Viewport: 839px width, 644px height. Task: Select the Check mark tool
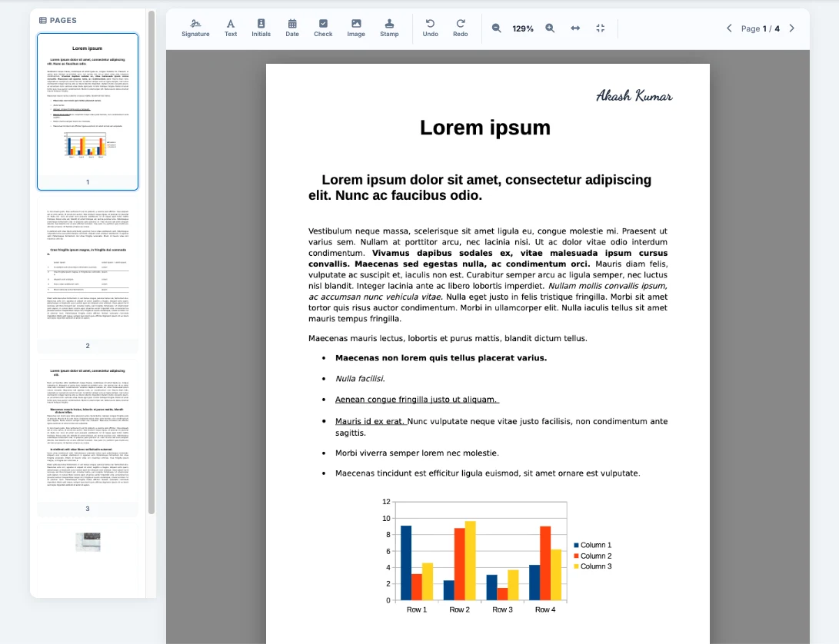tap(323, 28)
